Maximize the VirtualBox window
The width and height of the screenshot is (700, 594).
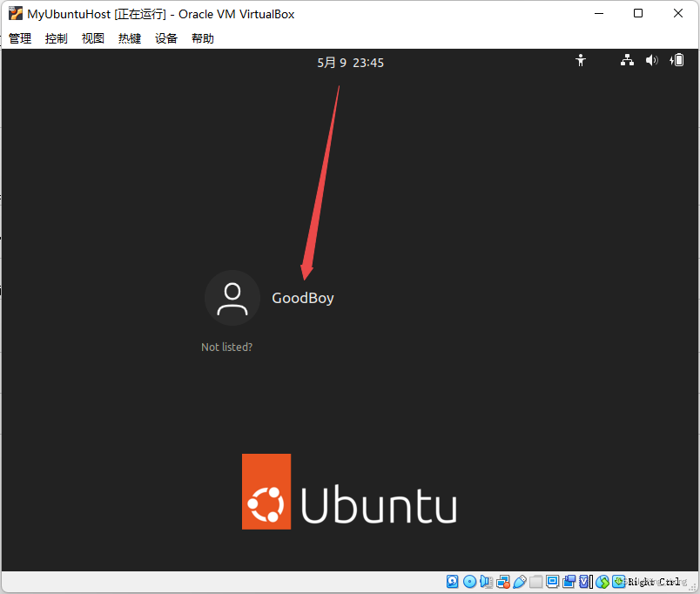[638, 14]
